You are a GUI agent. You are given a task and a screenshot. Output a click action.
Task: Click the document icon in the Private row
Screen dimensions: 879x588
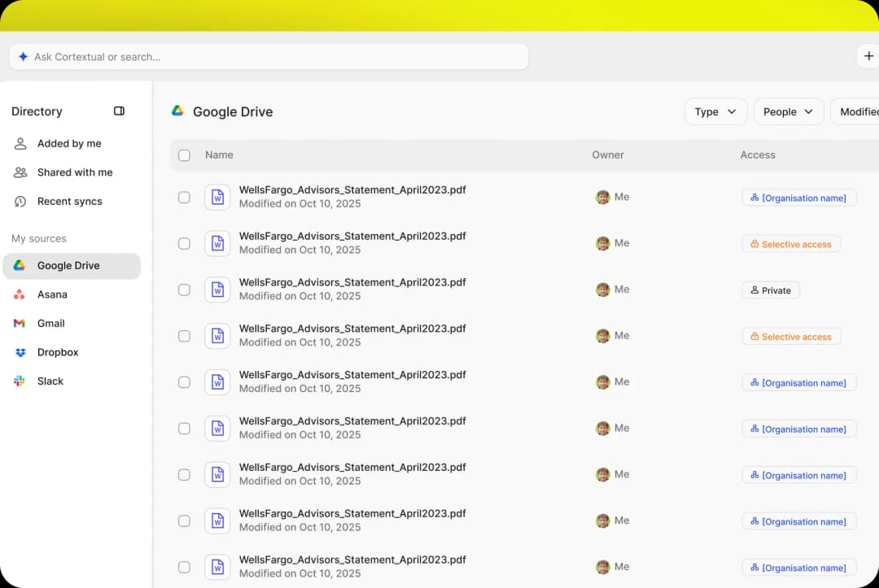217,290
